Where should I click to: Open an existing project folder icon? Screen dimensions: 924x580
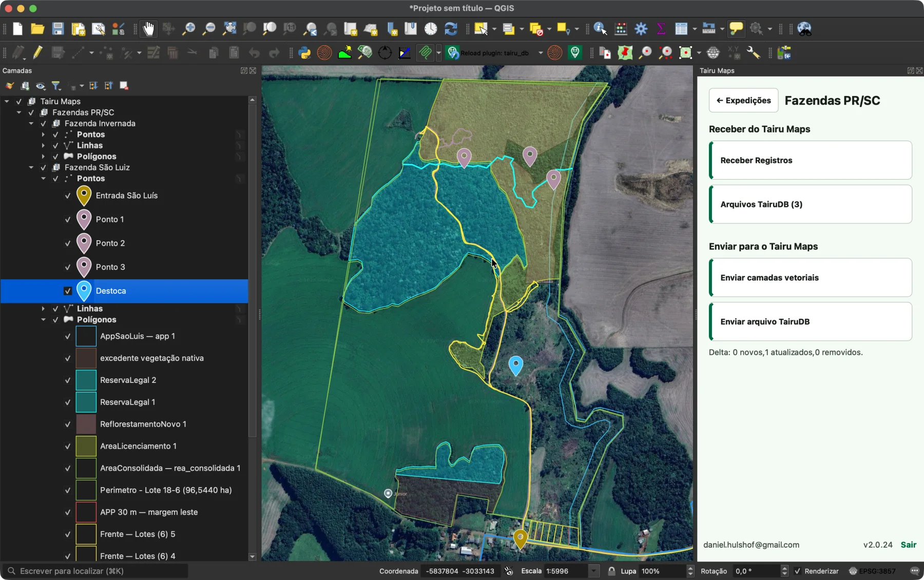point(37,29)
